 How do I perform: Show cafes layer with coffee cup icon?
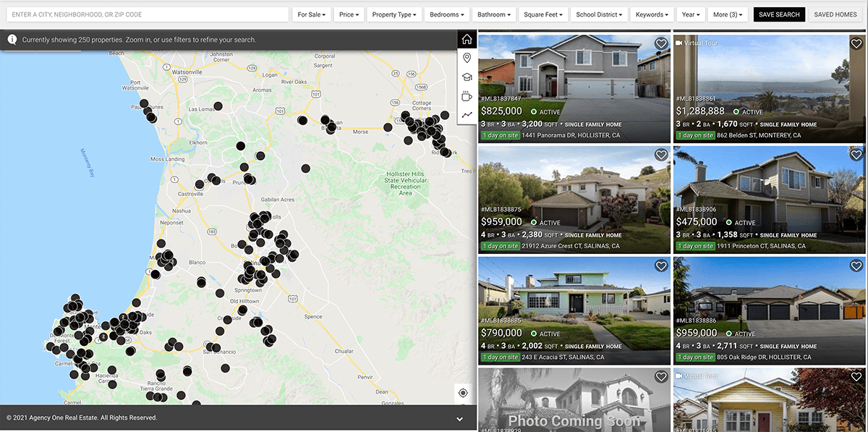tap(467, 96)
